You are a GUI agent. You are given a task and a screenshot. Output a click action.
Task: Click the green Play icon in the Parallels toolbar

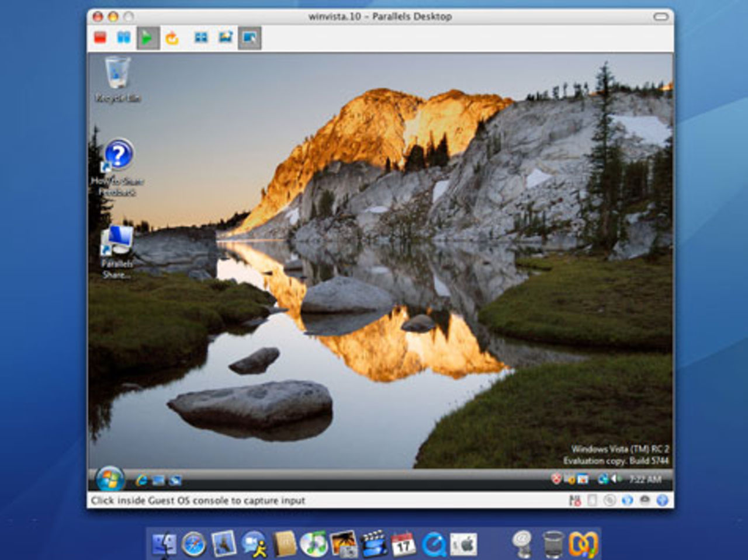(x=148, y=37)
